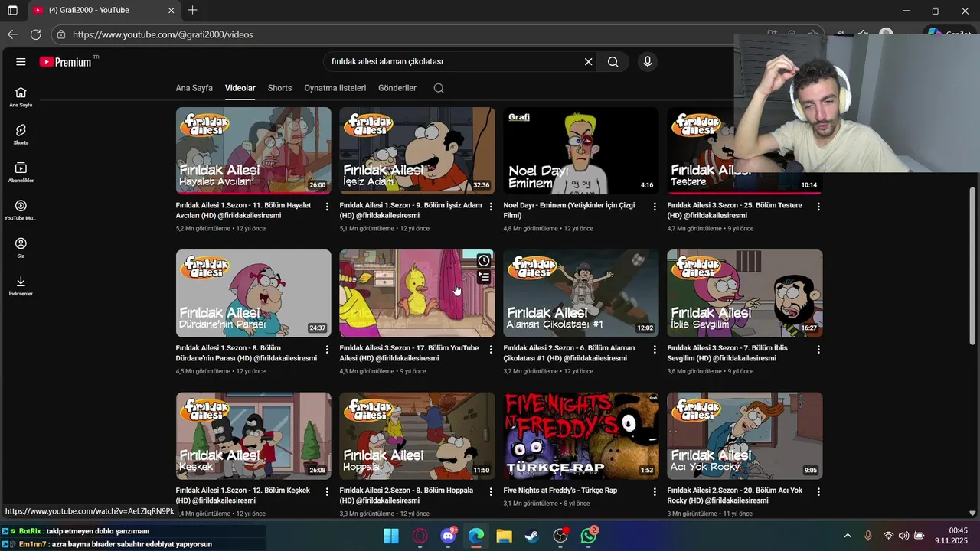The width and height of the screenshot is (980, 551).
Task: Open Steam from the taskbar
Action: [531, 536]
